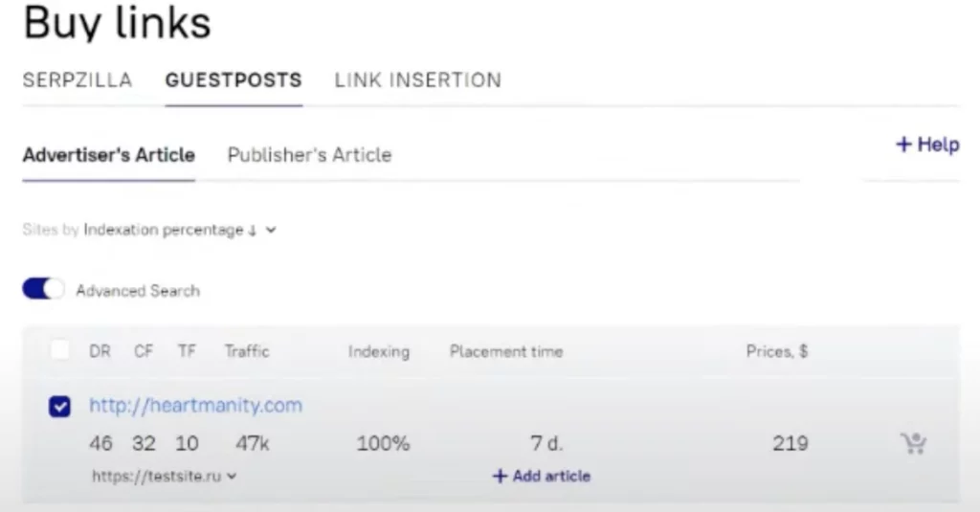Sort by the Traffic column header
Image resolution: width=980 pixels, height=512 pixels.
(247, 351)
